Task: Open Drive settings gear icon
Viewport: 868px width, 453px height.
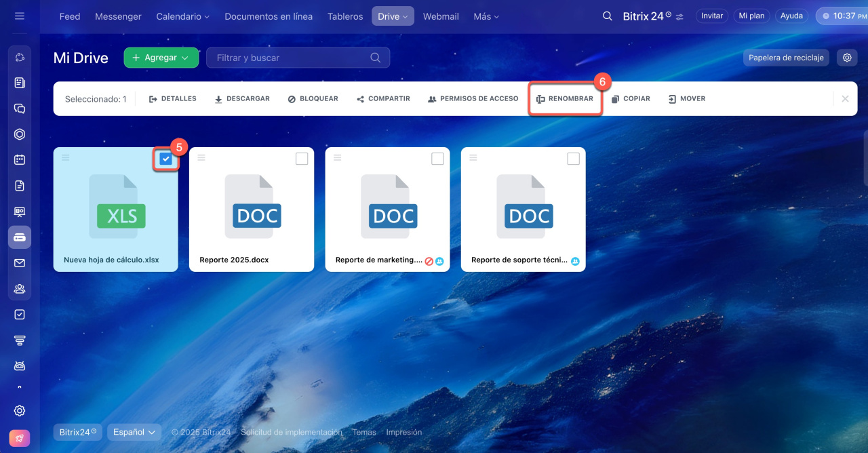Action: [847, 58]
